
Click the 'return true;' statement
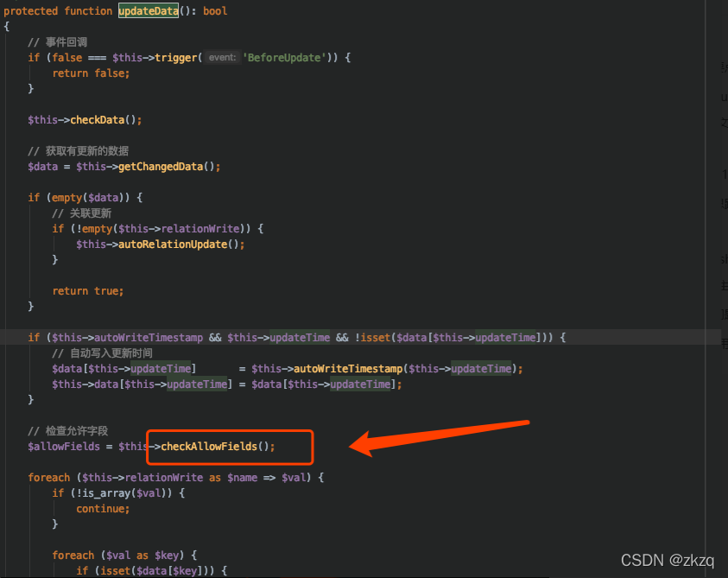point(88,291)
